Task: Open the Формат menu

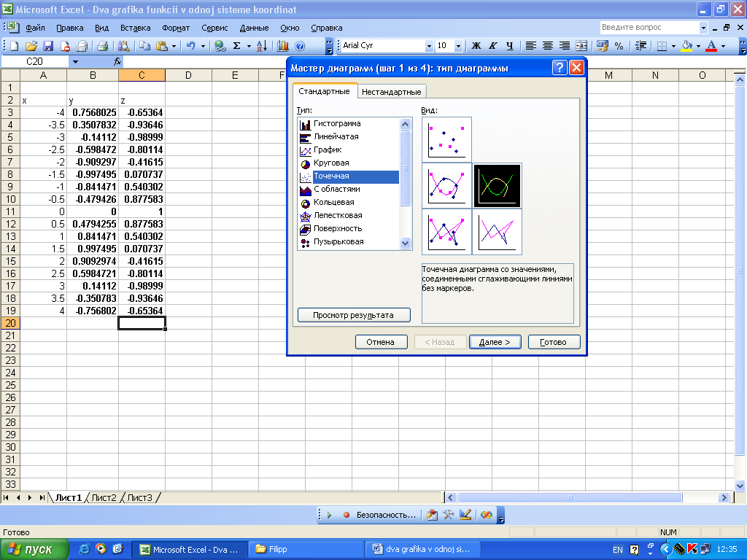Action: (x=176, y=28)
